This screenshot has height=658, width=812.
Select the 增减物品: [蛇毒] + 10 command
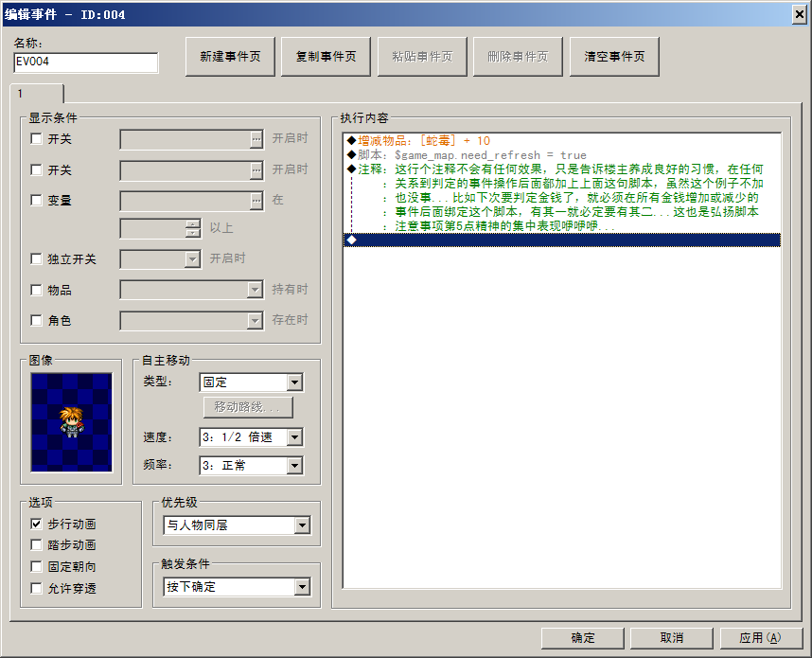[x=562, y=140]
